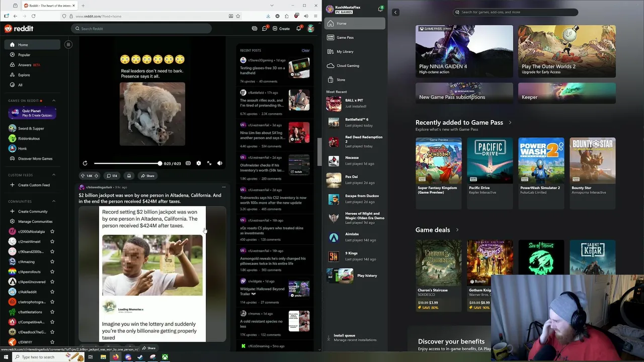Favorite r/battlestations with star
This screenshot has width=644, height=362.
click(52, 312)
